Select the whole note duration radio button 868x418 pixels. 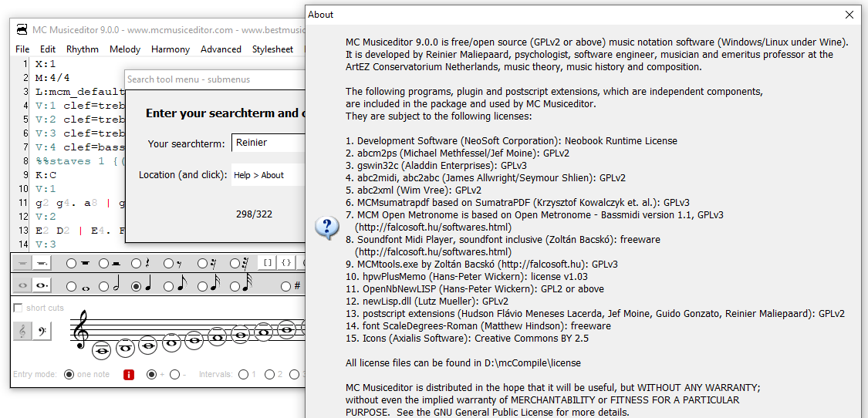pyautogui.click(x=72, y=286)
